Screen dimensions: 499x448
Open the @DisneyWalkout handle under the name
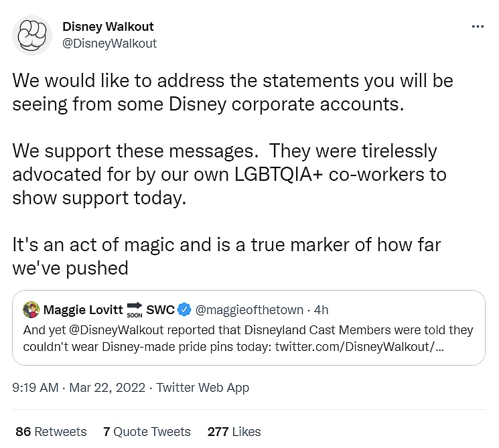pyautogui.click(x=109, y=44)
